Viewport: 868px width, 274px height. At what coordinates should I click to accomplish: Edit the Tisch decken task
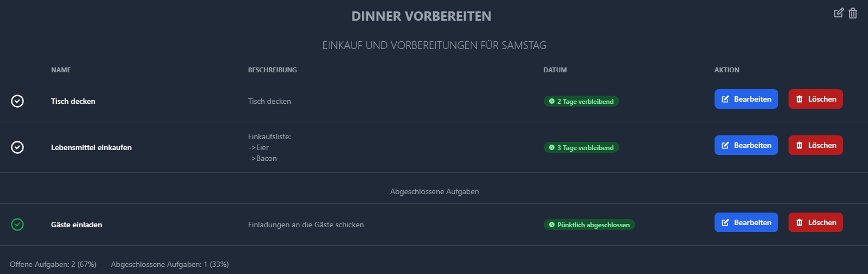point(746,99)
